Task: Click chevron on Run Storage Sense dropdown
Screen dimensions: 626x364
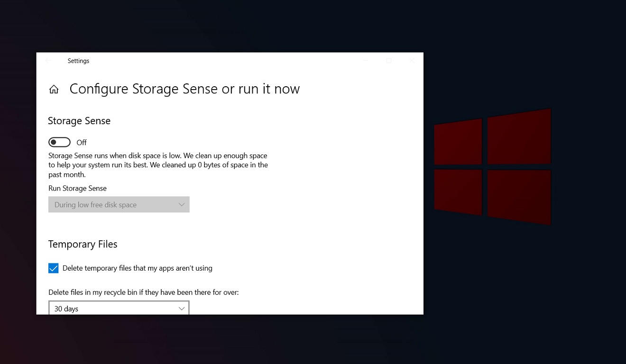Action: click(182, 205)
